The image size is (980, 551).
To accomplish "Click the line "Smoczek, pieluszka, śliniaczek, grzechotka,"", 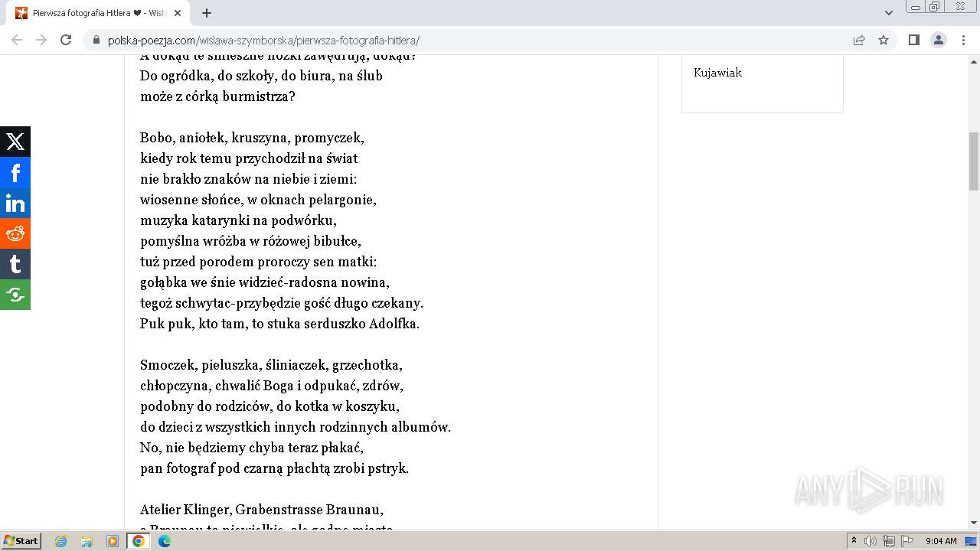I will pyautogui.click(x=271, y=365).
